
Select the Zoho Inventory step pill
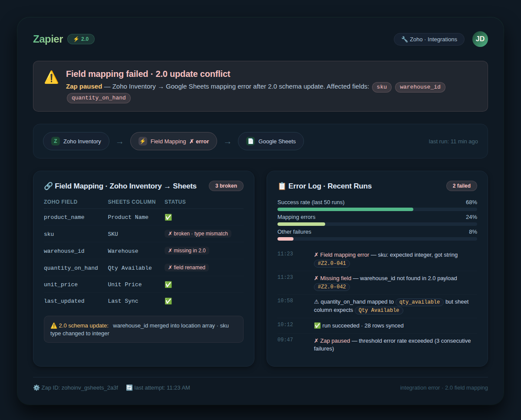point(76,141)
